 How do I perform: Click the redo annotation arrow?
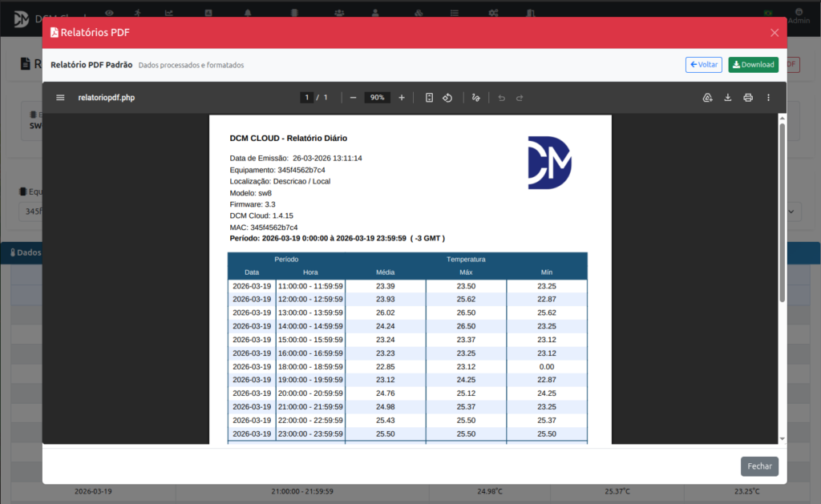click(520, 98)
